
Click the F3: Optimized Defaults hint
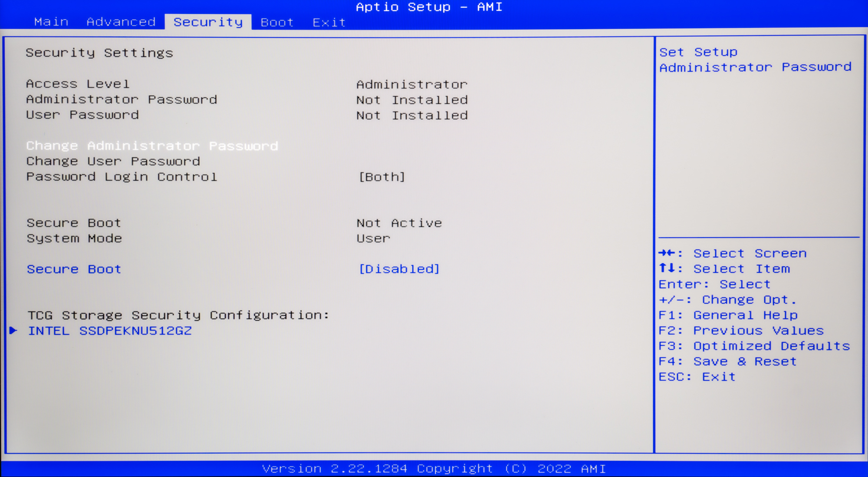(x=754, y=346)
